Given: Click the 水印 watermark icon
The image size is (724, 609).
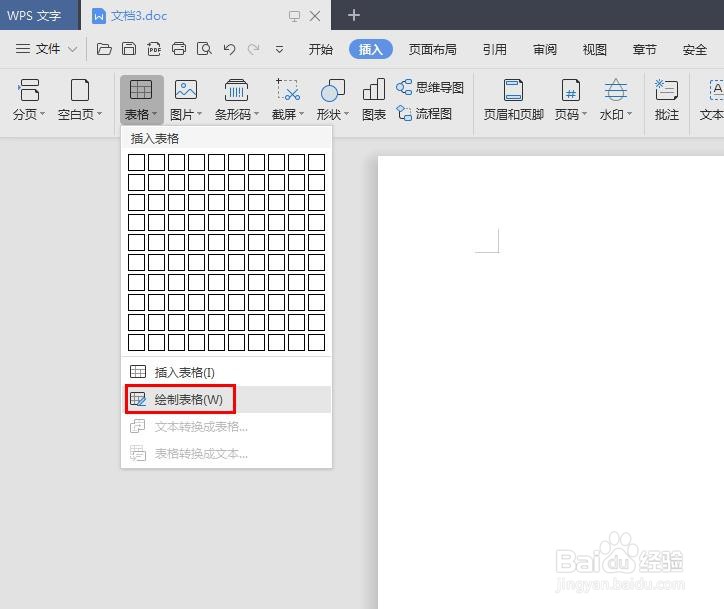Looking at the screenshot, I should [x=615, y=90].
